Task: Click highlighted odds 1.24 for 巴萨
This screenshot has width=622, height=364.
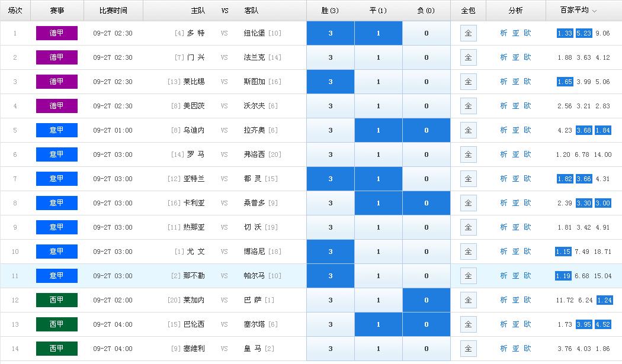Action: [x=605, y=300]
